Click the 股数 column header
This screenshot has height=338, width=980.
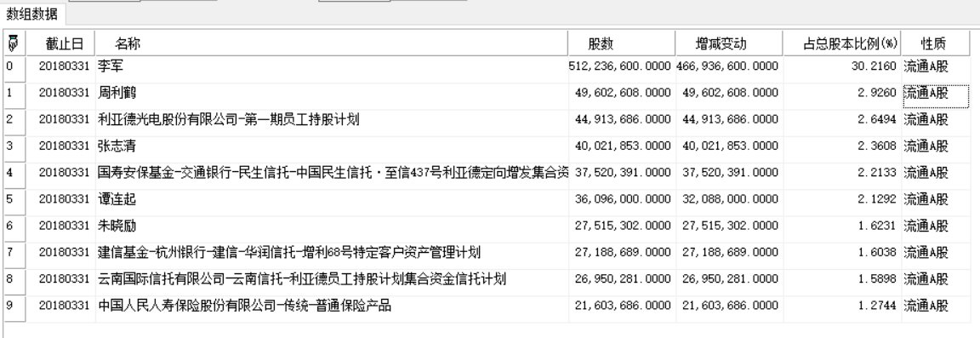tap(622, 43)
